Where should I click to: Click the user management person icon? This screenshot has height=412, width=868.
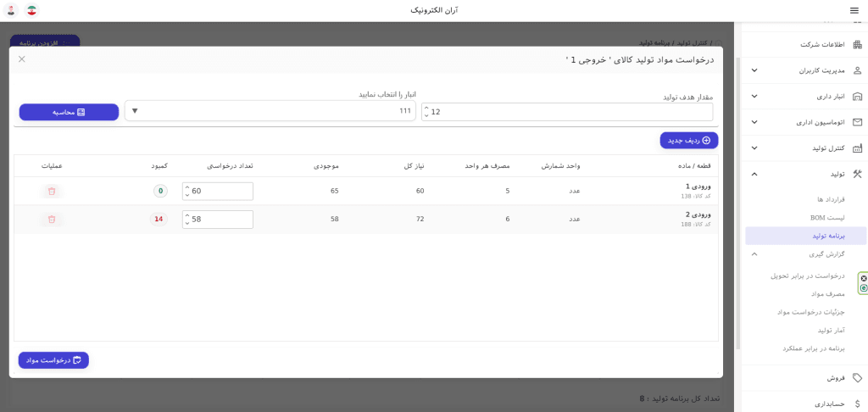click(x=858, y=71)
